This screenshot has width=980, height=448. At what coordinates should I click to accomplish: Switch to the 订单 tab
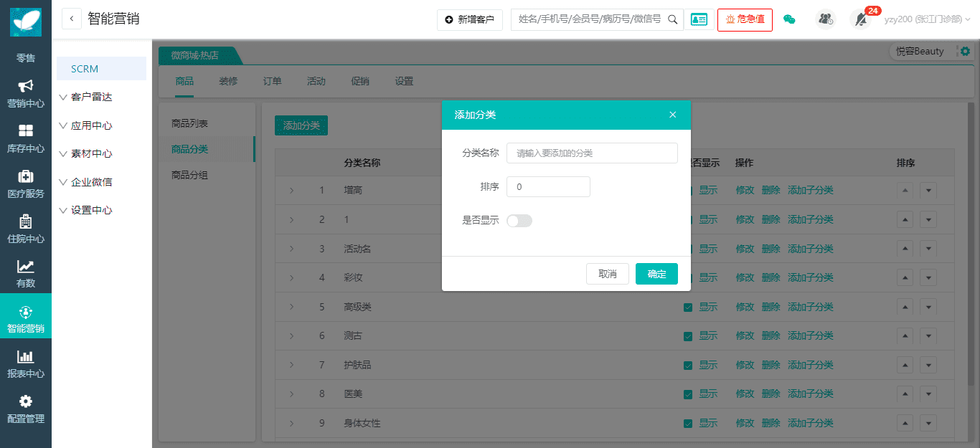272,82
